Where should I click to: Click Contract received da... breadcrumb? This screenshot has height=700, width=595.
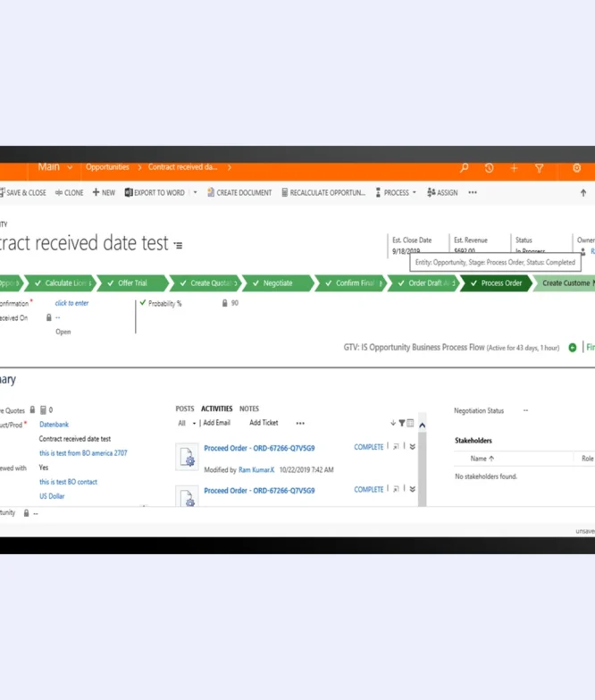pos(183,167)
